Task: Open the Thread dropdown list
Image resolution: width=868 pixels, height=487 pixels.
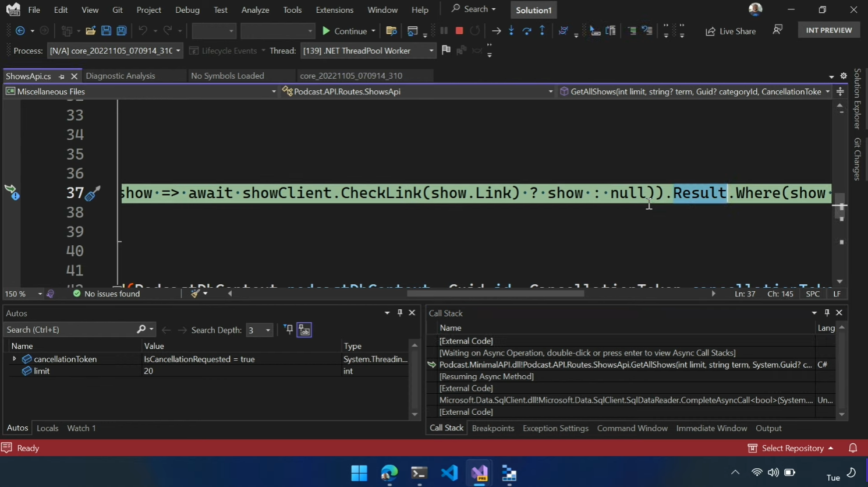Action: click(431, 51)
